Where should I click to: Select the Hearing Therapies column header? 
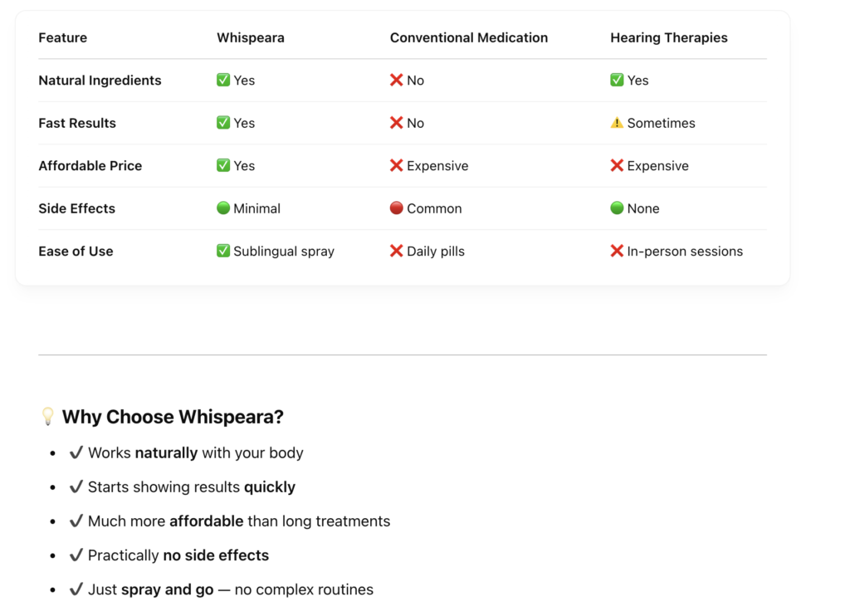[668, 37]
